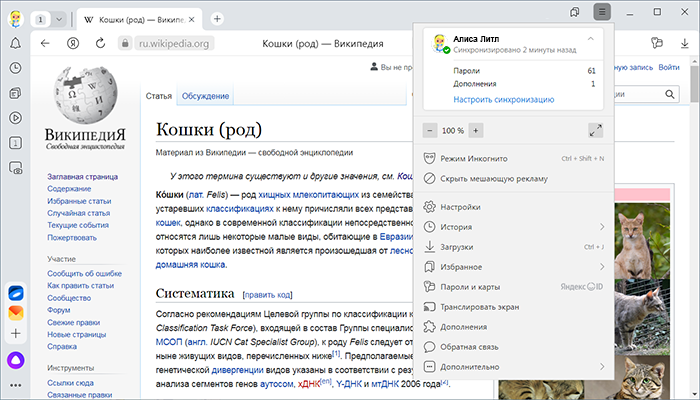Increase page zoom with plus button
This screenshot has width=700, height=400.
click(475, 131)
